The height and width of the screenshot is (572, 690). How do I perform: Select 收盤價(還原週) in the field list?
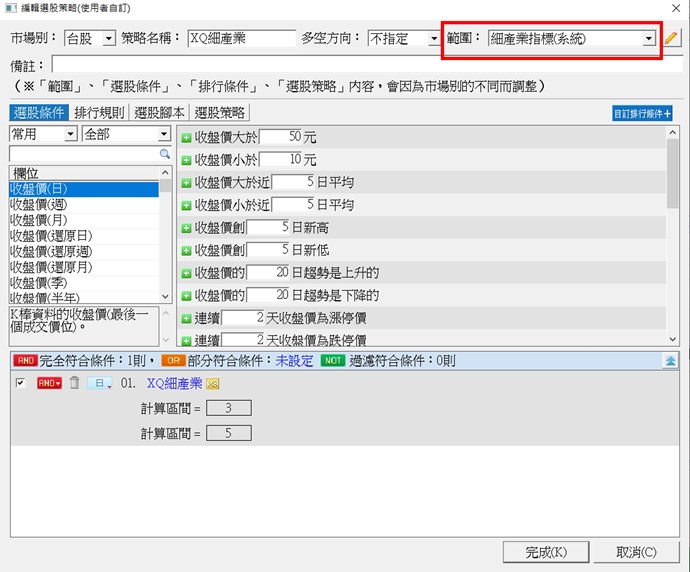point(84,252)
